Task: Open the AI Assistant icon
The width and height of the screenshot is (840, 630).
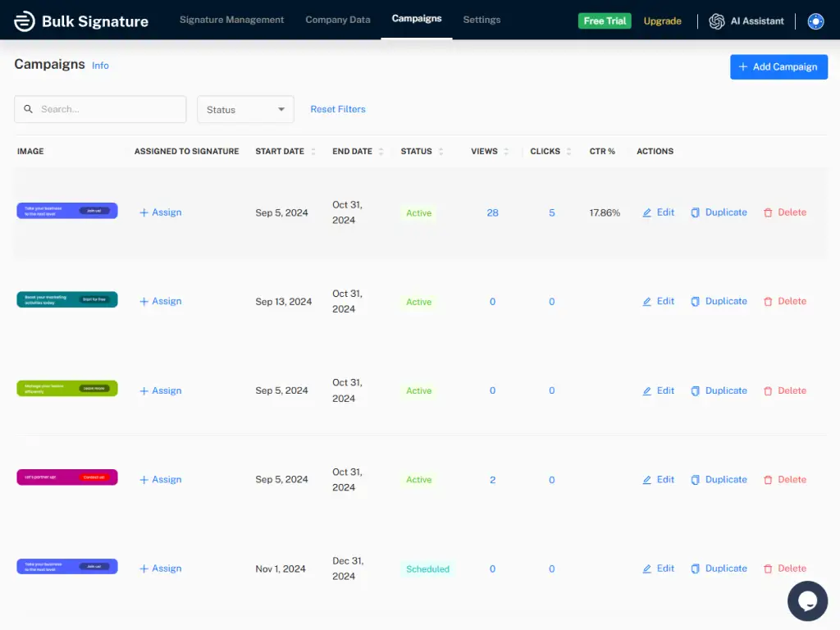Action: [x=717, y=21]
